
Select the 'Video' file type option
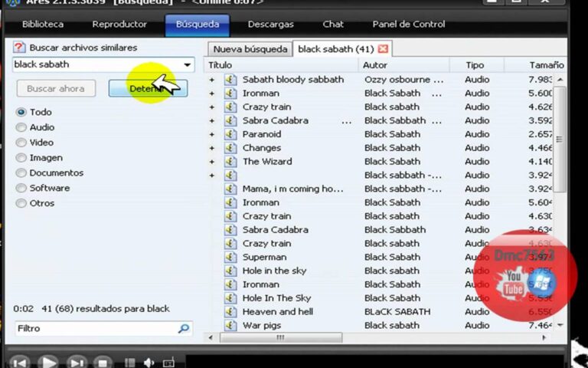tap(21, 143)
